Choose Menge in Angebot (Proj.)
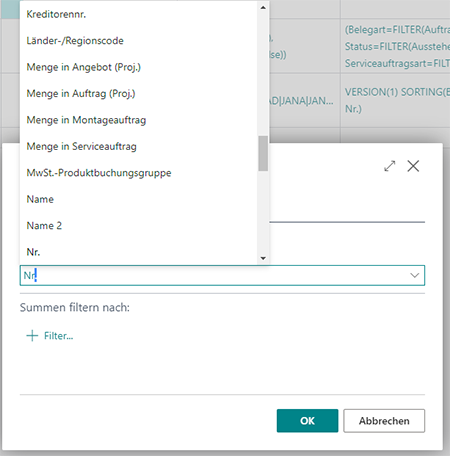This screenshot has height=456, width=450. (x=139, y=67)
